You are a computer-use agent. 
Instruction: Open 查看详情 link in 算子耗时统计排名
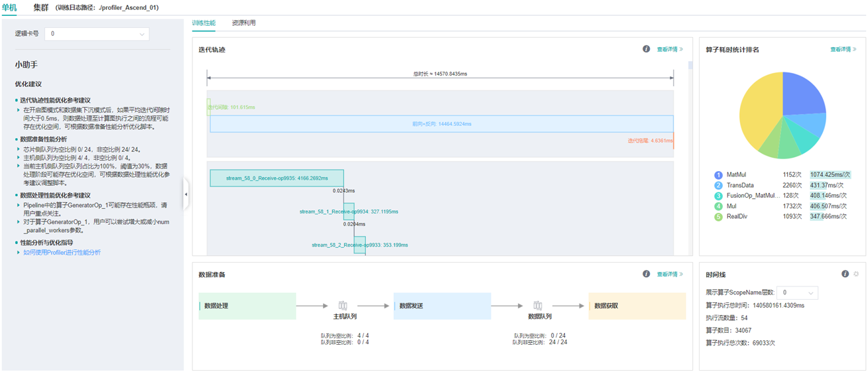[843, 49]
